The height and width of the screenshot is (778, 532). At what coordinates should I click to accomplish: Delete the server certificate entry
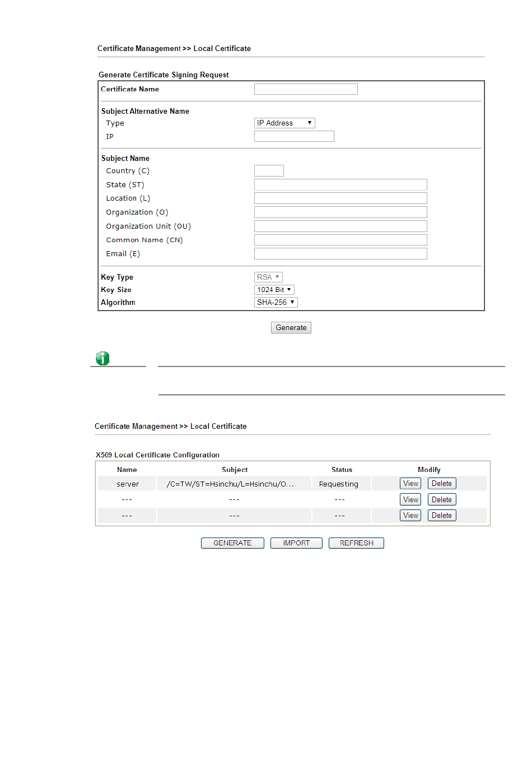(441, 484)
